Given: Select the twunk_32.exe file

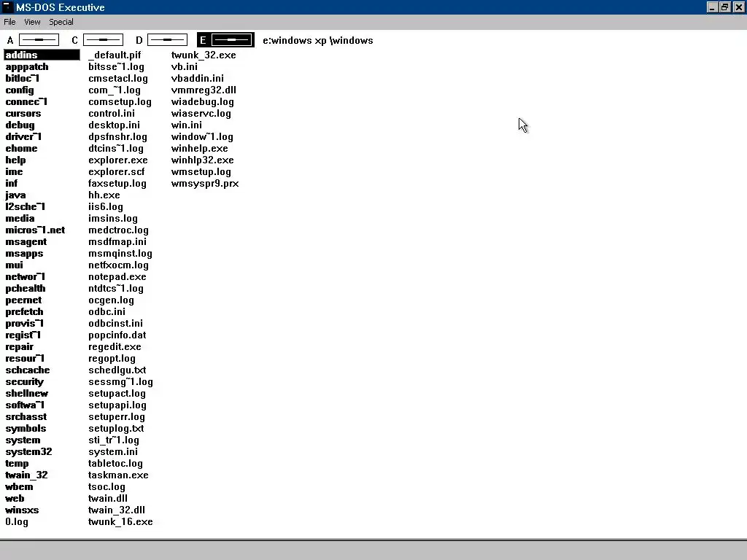Looking at the screenshot, I should pyautogui.click(x=204, y=55).
